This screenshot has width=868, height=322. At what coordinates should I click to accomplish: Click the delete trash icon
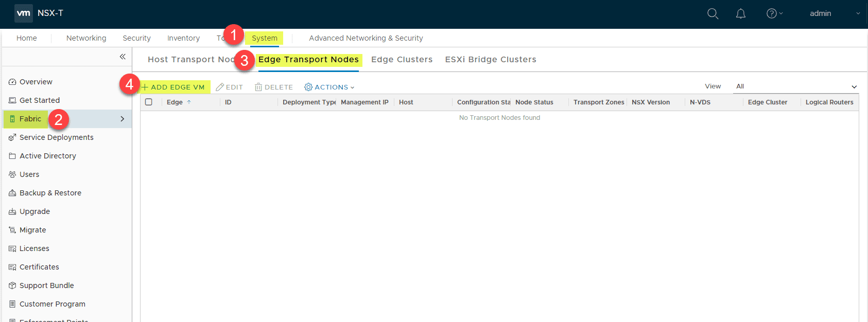(258, 87)
